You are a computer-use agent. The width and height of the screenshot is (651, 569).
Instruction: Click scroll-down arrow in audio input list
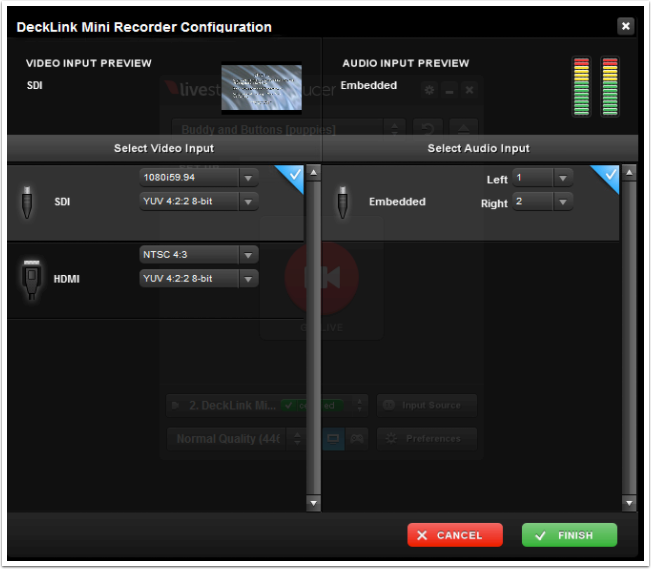pos(629,503)
